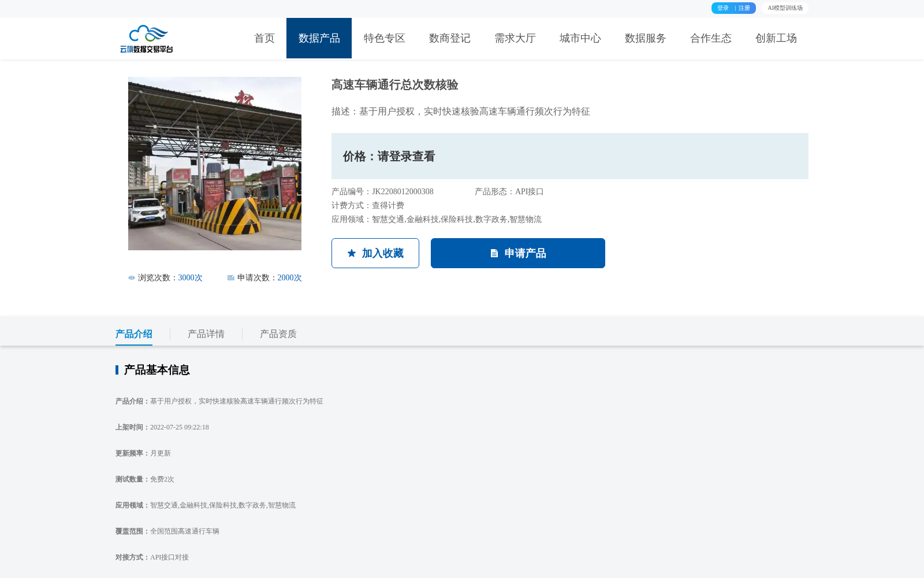Open the 首页 menu item
The width and height of the screenshot is (924, 578).
264,38
